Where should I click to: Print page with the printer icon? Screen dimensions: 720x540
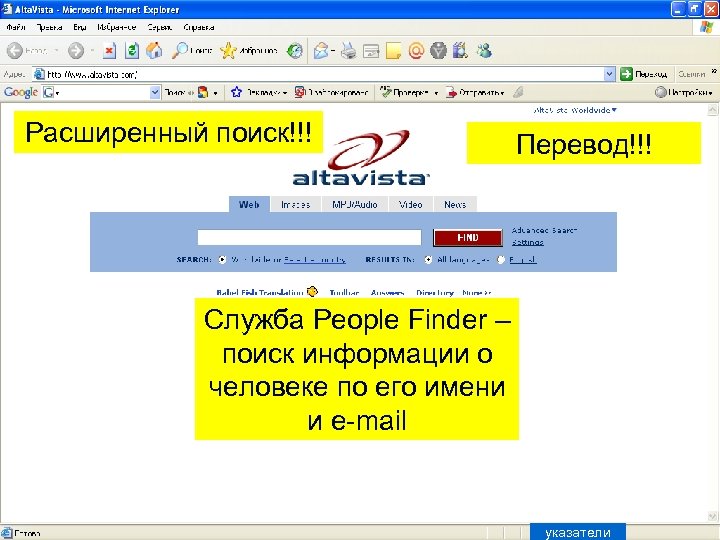click(x=349, y=51)
